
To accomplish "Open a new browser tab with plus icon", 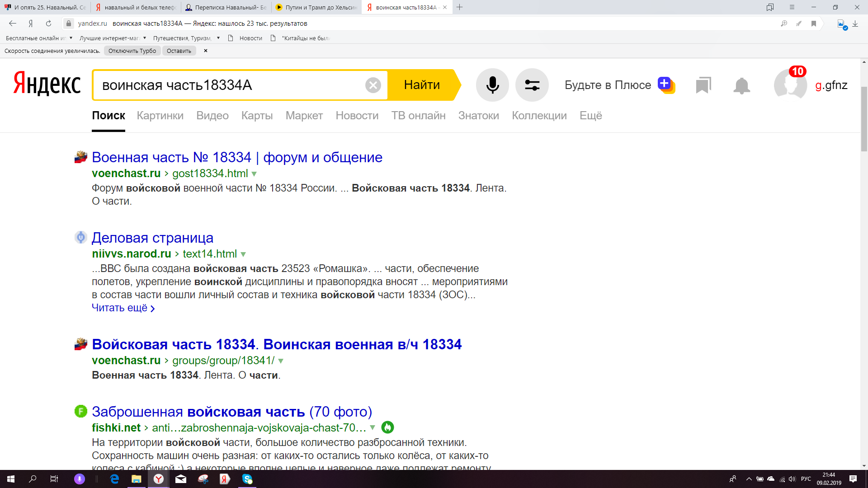I will tap(459, 7).
